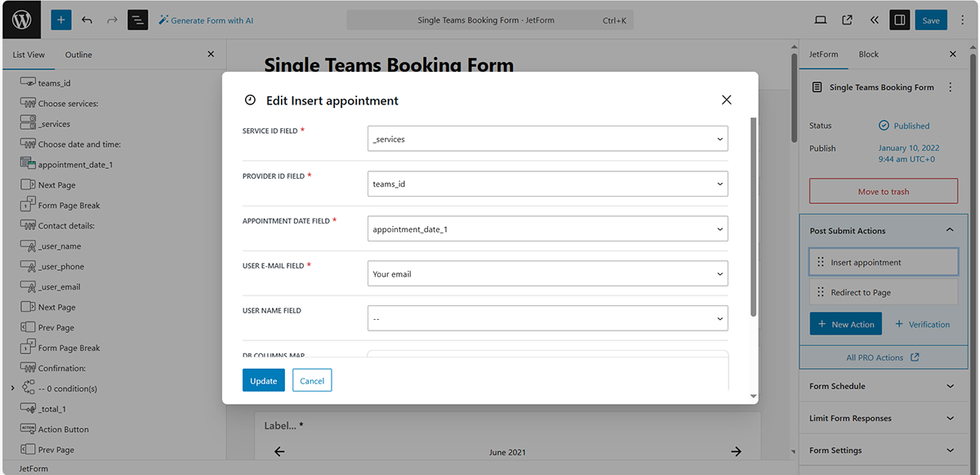Save the form
The width and height of the screenshot is (980, 475).
pos(931,20)
